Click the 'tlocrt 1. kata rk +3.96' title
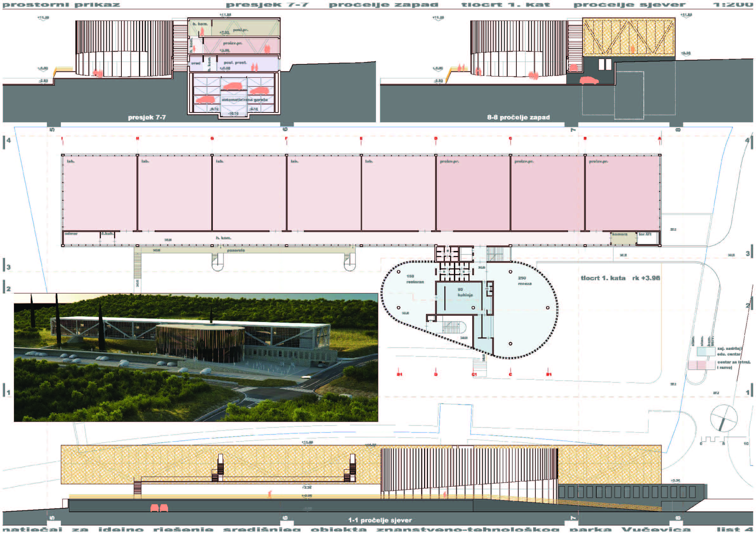Viewport: 756px width, 534px height. pos(620,278)
